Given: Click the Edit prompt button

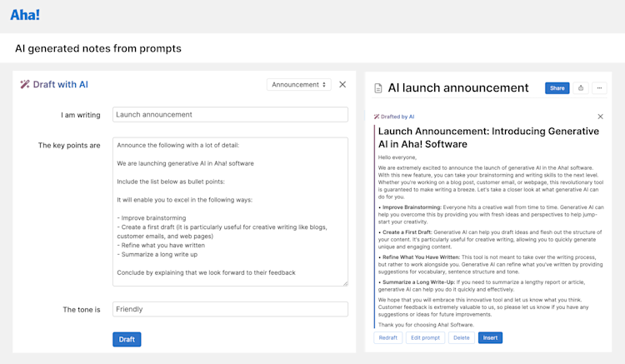Looking at the screenshot, I should pyautogui.click(x=425, y=337).
